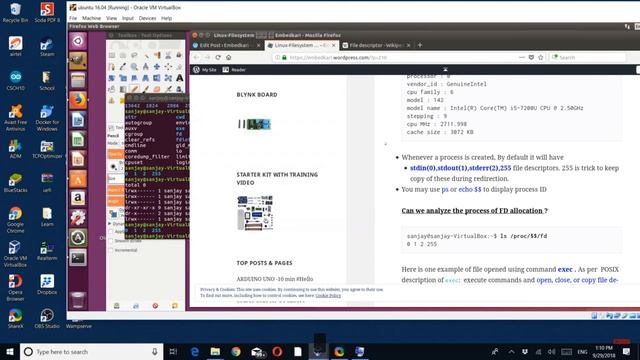
Task: Save page to Pocket in Firefox
Action: click(531, 58)
